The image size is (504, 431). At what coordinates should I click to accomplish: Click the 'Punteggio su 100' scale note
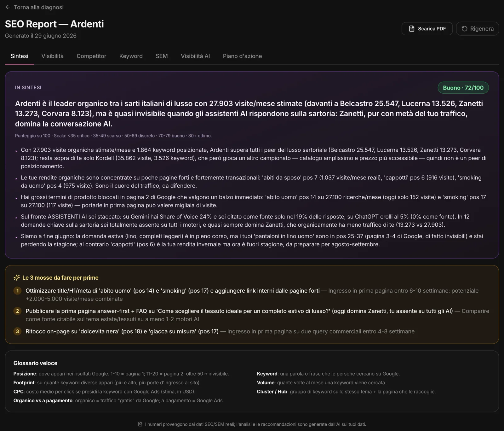point(113,136)
